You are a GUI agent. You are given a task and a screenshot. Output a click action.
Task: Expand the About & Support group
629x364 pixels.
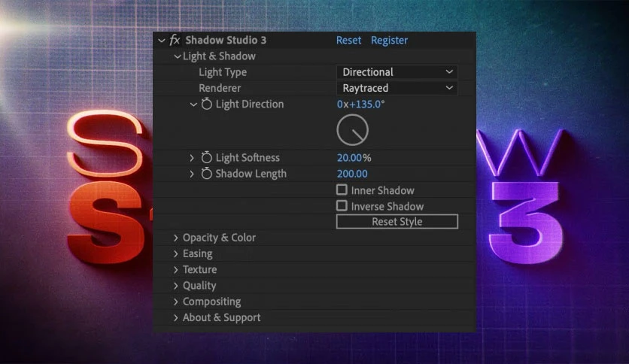click(x=176, y=317)
